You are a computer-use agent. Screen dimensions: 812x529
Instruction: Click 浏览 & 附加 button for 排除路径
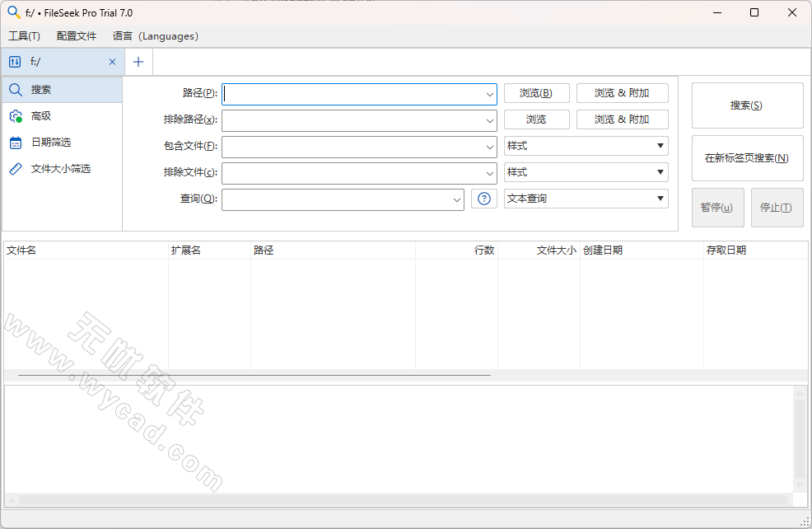pos(622,119)
